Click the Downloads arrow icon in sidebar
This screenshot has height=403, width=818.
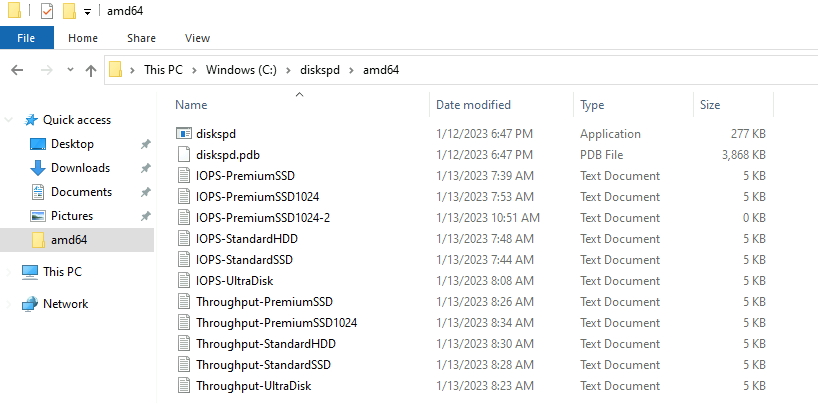point(38,168)
